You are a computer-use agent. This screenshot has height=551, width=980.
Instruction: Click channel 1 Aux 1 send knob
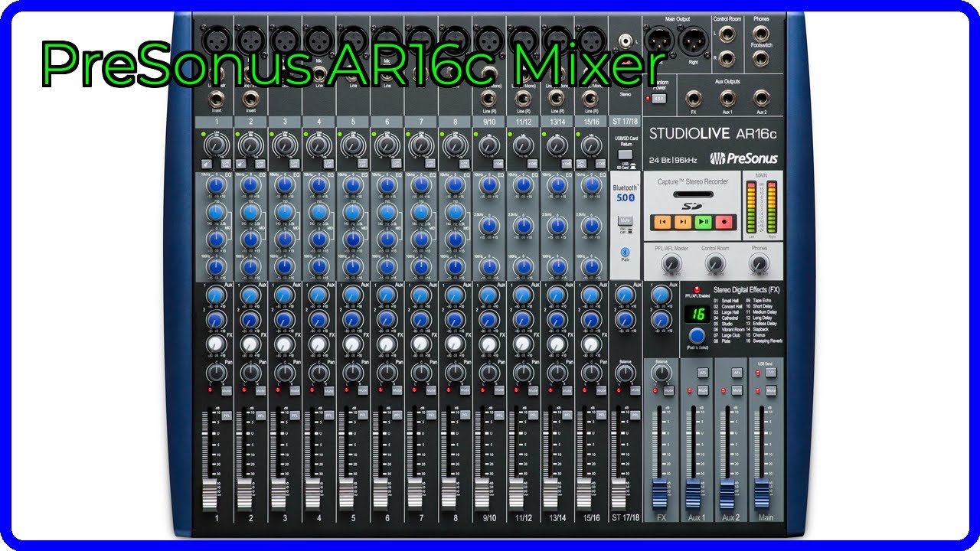pyautogui.click(x=216, y=295)
